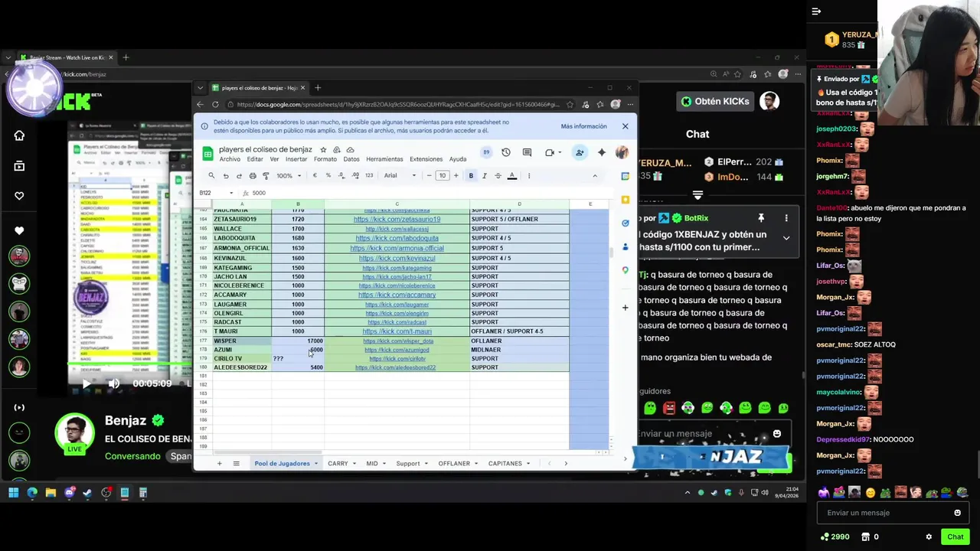Increase decimal places in toolbar
Viewport: 980px width, 551px height.
(355, 176)
